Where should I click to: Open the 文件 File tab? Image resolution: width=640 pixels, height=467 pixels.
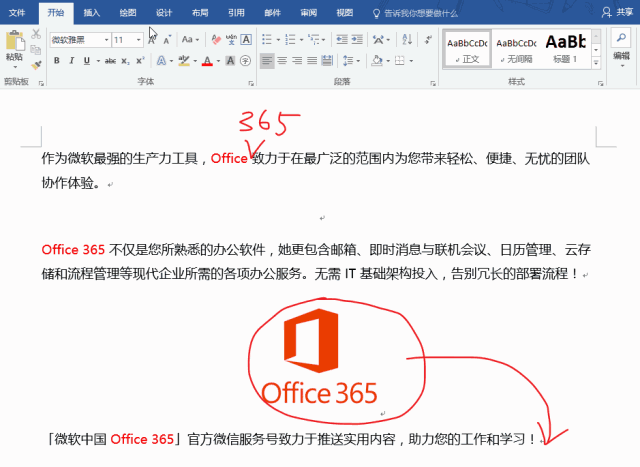click(x=17, y=13)
